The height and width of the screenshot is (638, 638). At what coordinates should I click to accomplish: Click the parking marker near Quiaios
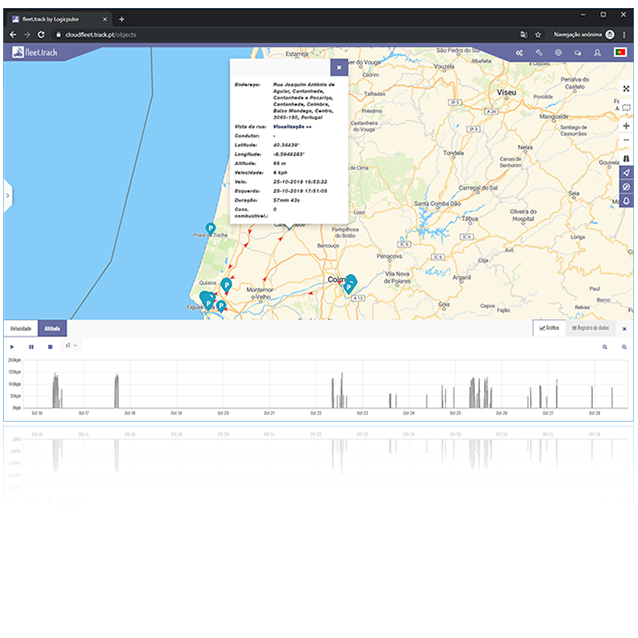[226, 285]
